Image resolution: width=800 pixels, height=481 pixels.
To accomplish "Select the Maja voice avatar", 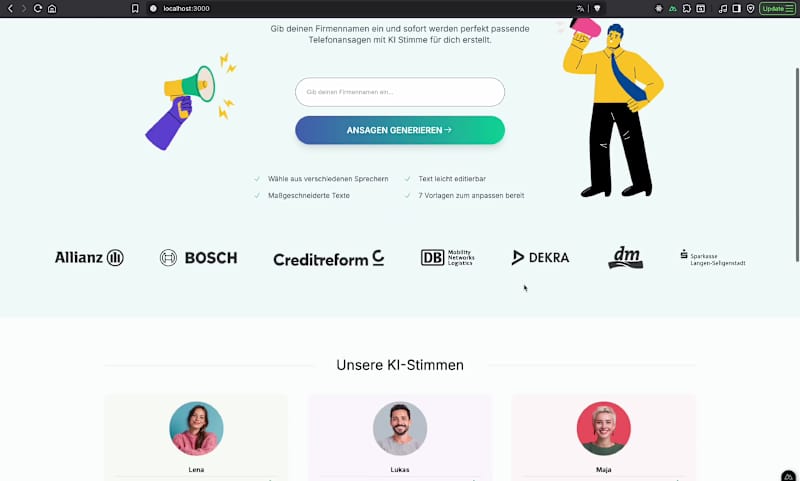I will [604, 428].
